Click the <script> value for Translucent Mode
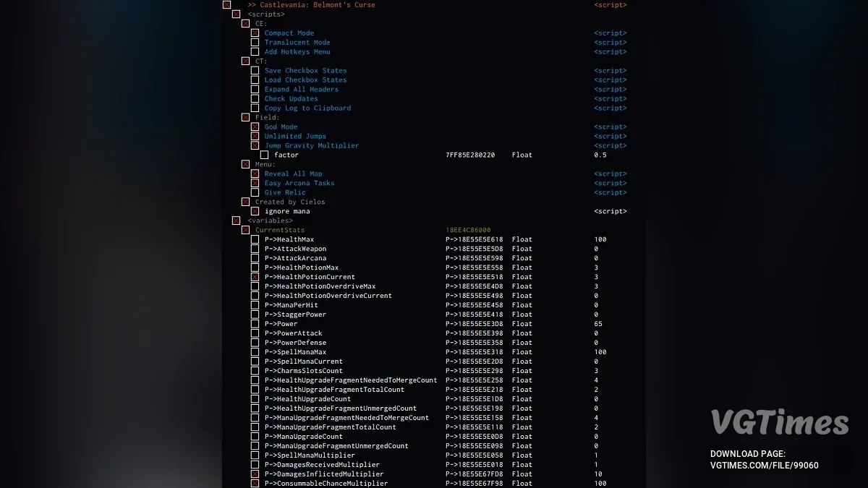This screenshot has width=868, height=488. coord(610,43)
